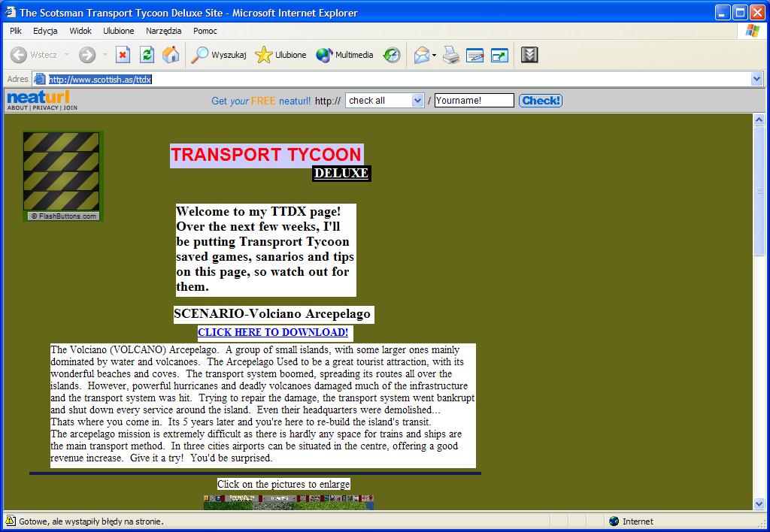The width and height of the screenshot is (770, 532).
Task: Click the page scrollbar down arrow
Action: (759, 503)
